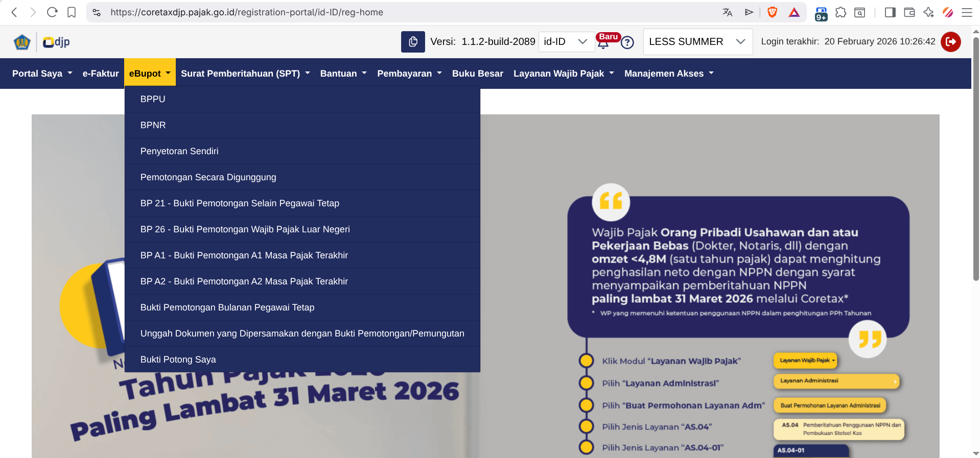Click the copy version button icon
The image size is (980, 458).
click(413, 41)
